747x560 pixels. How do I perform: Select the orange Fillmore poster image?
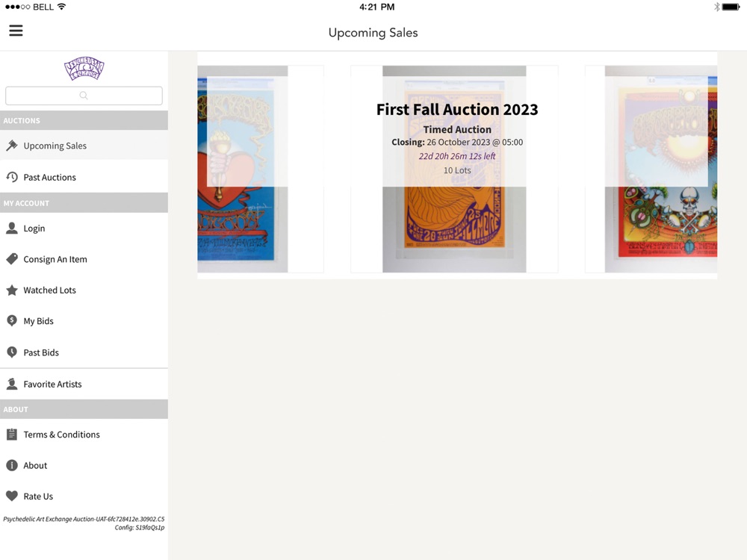(x=454, y=169)
